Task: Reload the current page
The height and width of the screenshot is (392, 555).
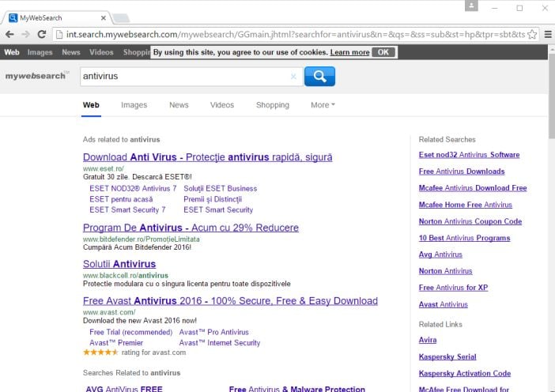Action: (42, 34)
